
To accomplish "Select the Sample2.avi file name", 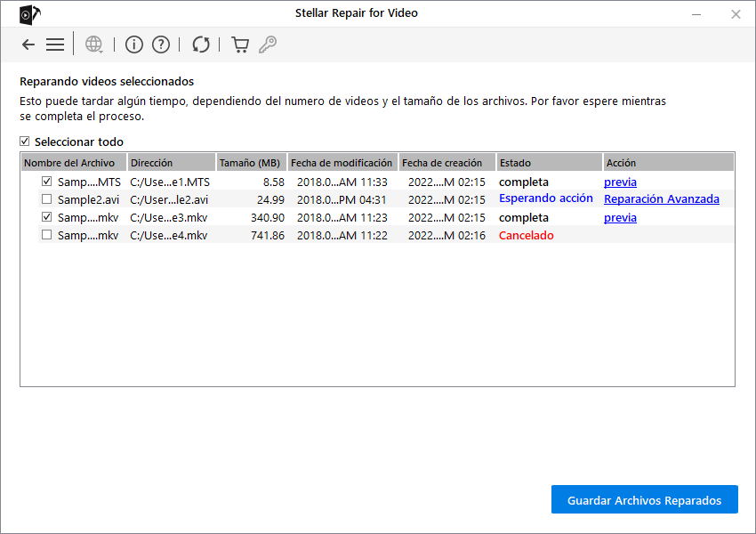I will click(x=88, y=199).
